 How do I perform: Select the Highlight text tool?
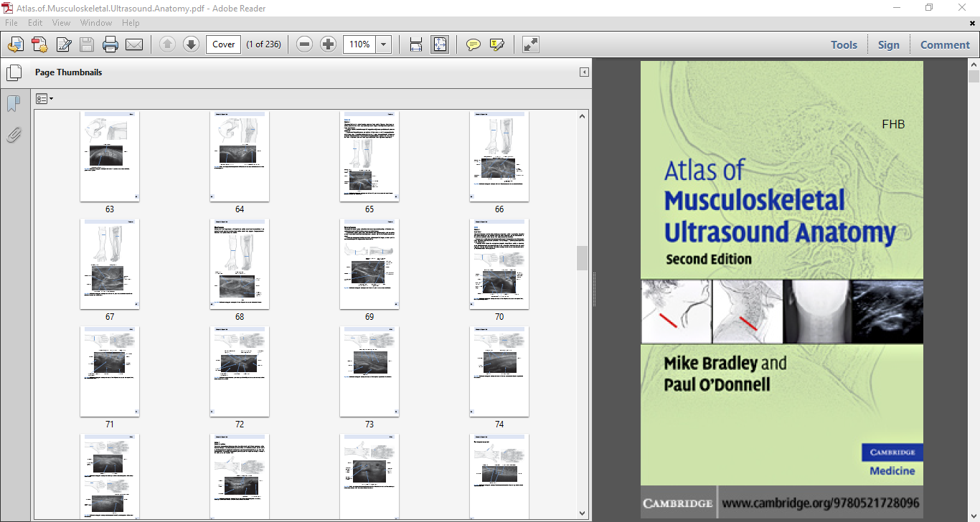click(x=497, y=44)
